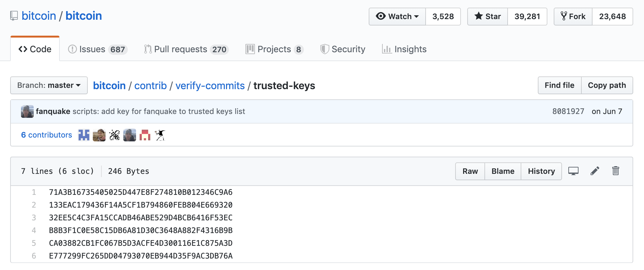Go to bitcoin root in breadcrumb
The height and width of the screenshot is (270, 644).
(x=109, y=85)
